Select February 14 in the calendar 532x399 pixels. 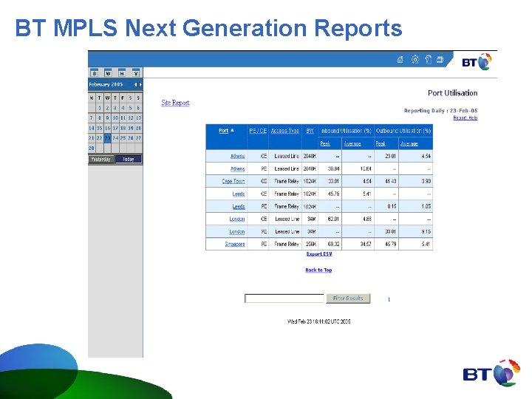[92, 128]
